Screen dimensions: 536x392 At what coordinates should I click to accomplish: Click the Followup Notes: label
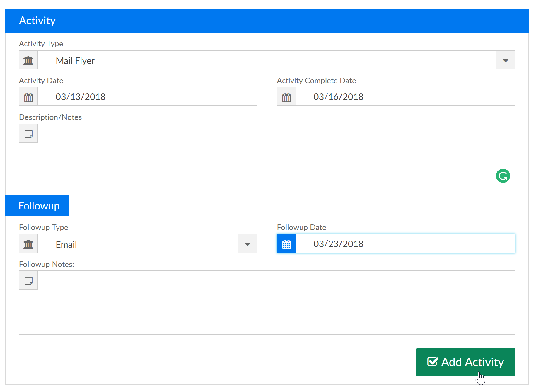click(x=46, y=264)
